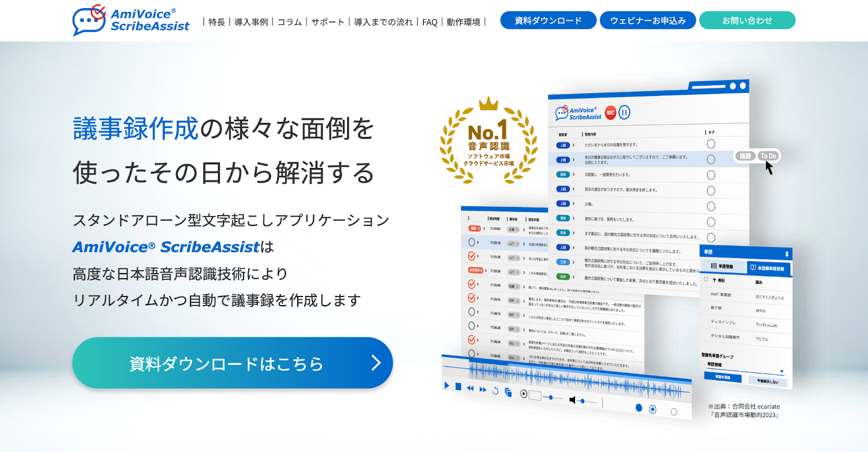The image size is (868, 452).
Task: Open 佐藤 speaker selector at 11:35:42
Action: tap(512, 229)
